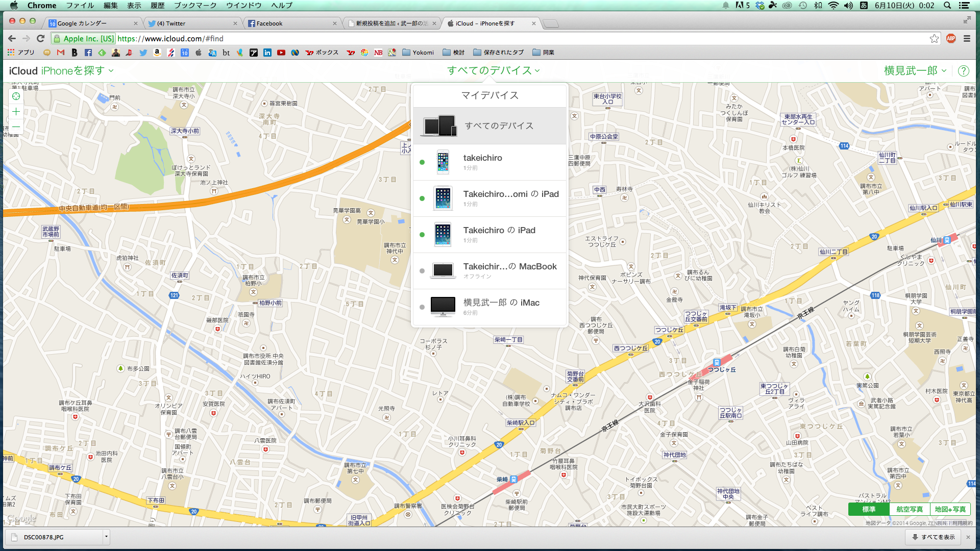
Task: Open the ウインドウ menu
Action: [244, 6]
